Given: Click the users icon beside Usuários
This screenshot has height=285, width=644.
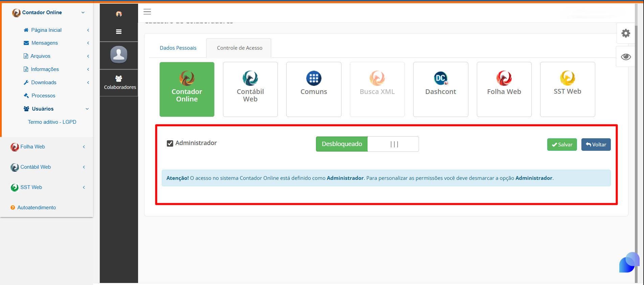Looking at the screenshot, I should point(26,109).
